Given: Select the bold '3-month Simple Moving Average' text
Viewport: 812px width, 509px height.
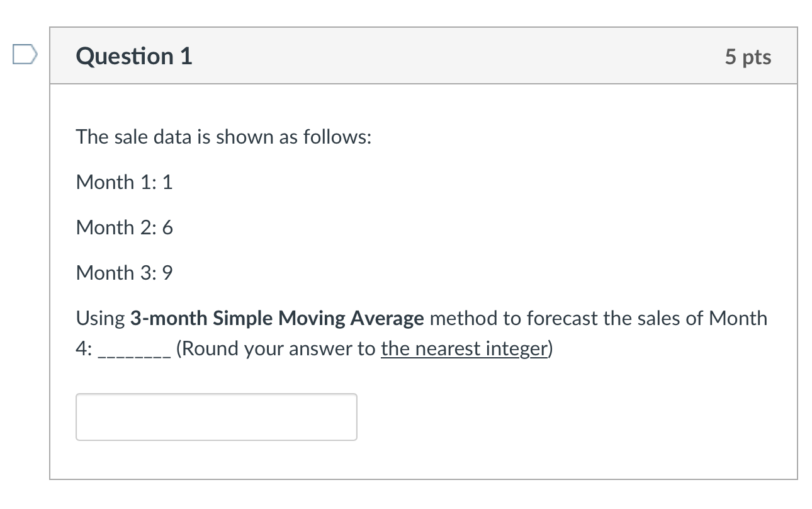Looking at the screenshot, I should (276, 318).
